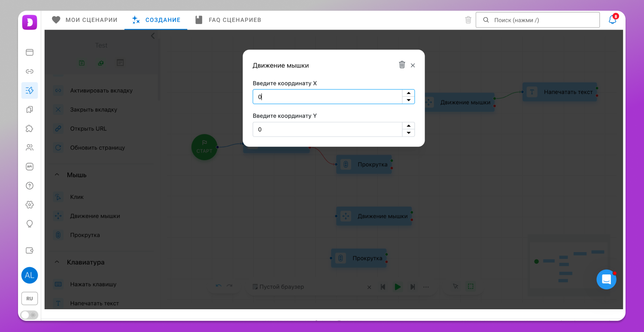The width and height of the screenshot is (644, 332).
Task: Step back with previous control
Action: click(383, 287)
